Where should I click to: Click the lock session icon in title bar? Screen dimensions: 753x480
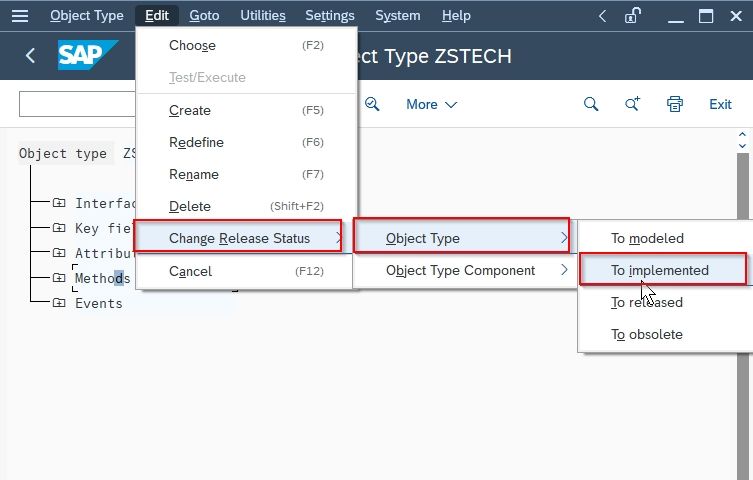pyautogui.click(x=632, y=16)
